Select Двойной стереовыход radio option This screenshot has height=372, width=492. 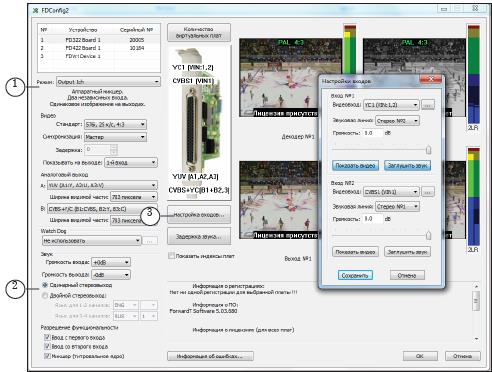(45, 296)
